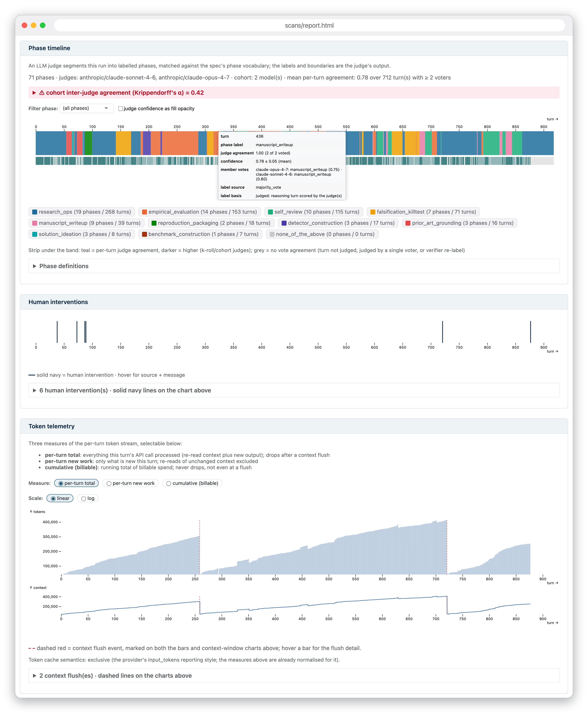
Task: Expand the 2 context flush(es) details
Action: click(x=294, y=675)
